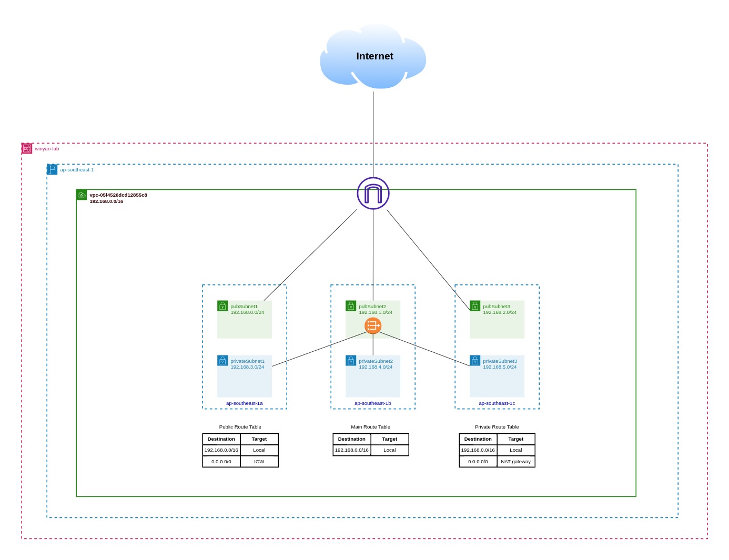
Task: Select the IGW target cell
Action: point(259,462)
